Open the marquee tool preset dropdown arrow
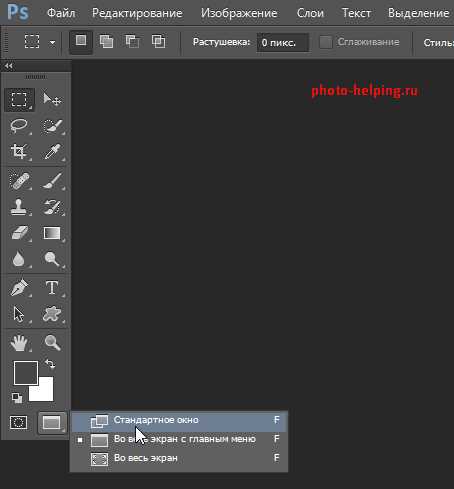 point(52,43)
